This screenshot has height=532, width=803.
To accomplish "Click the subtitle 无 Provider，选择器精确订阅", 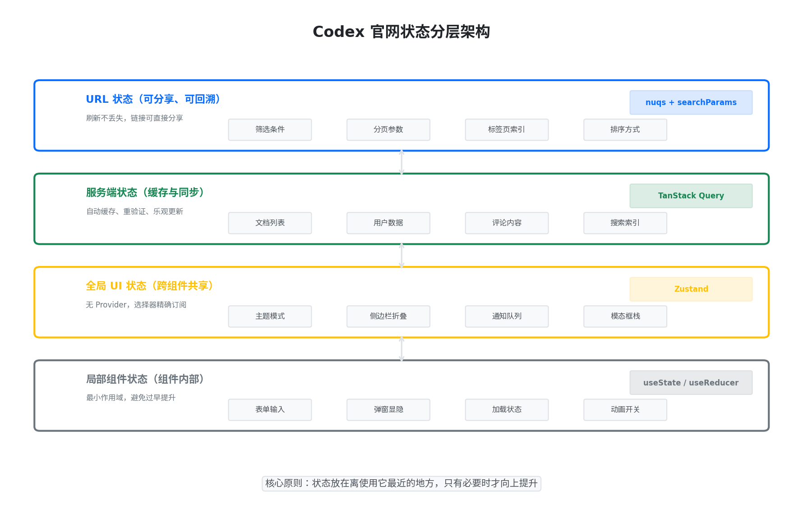I will point(136,305).
